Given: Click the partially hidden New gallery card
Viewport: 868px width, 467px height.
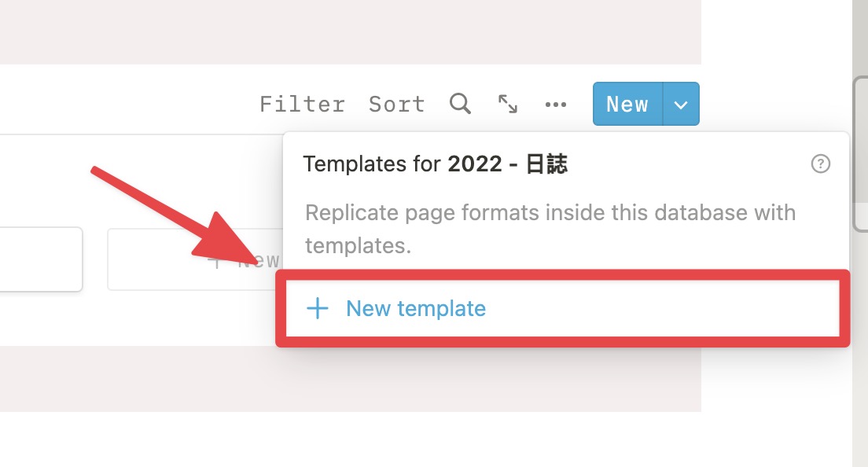Looking at the screenshot, I should pyautogui.click(x=195, y=259).
